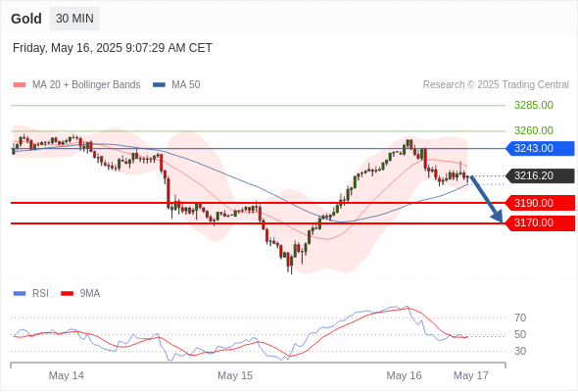Select the MA 50 legend label
578x392 pixels.
click(186, 85)
